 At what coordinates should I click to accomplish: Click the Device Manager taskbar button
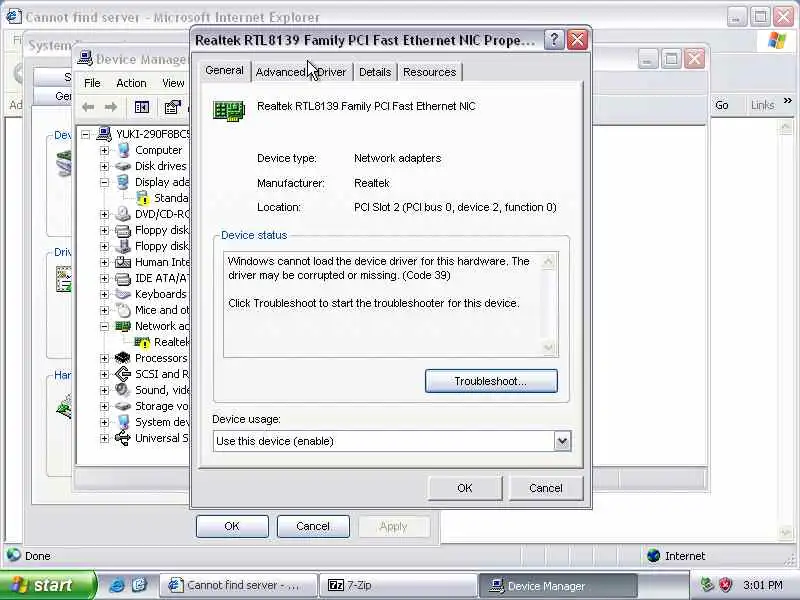558,586
